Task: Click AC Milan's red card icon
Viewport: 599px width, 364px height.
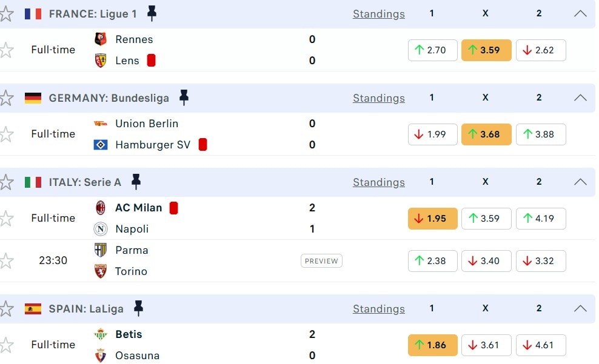Action: point(173,208)
